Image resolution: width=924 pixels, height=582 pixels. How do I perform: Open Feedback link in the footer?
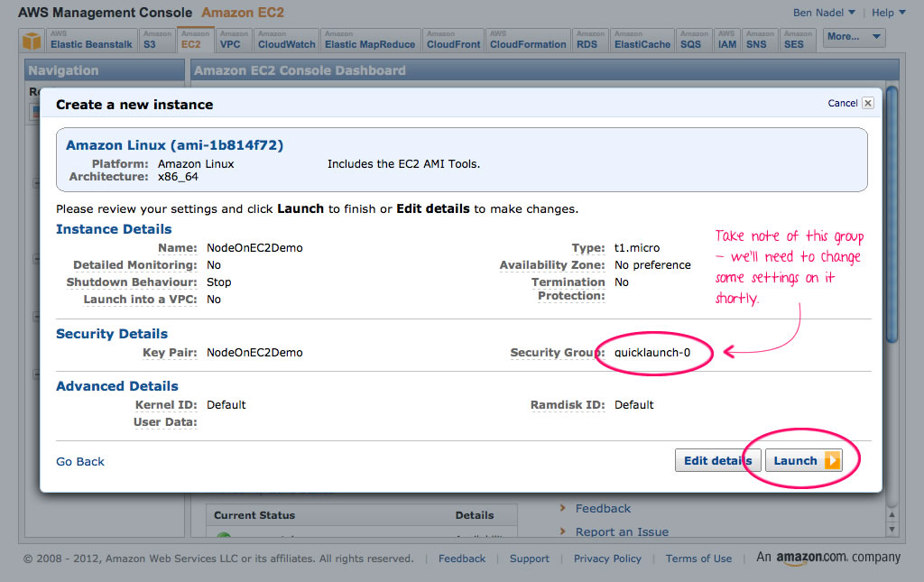point(462,559)
